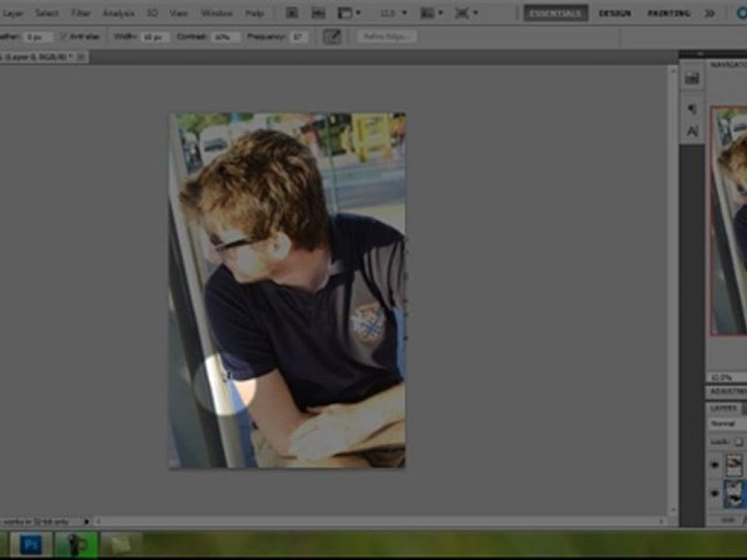Screen dimensions: 747x560
Task: Switch to the Essentials workspace
Action: point(556,13)
